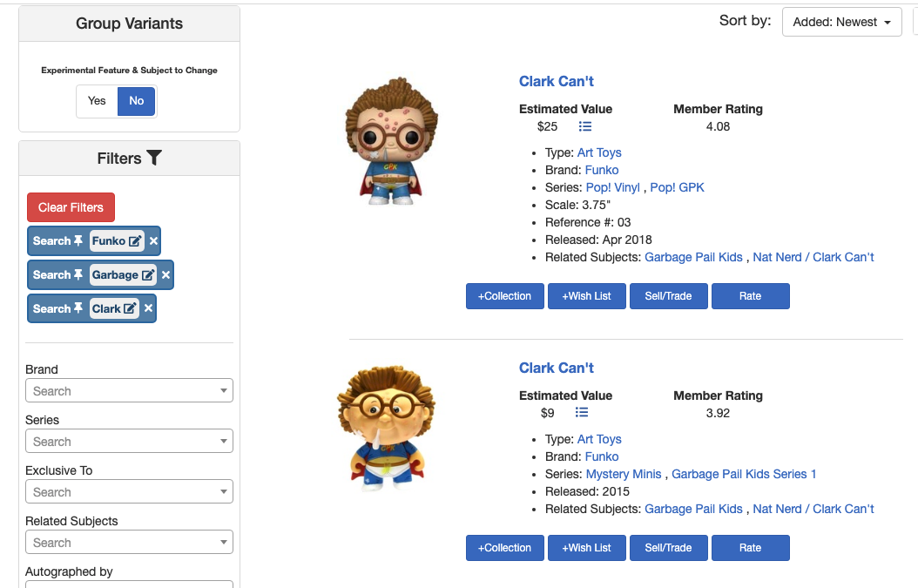Open the Brand search dropdown
This screenshot has width=918, height=588.
[x=130, y=390]
